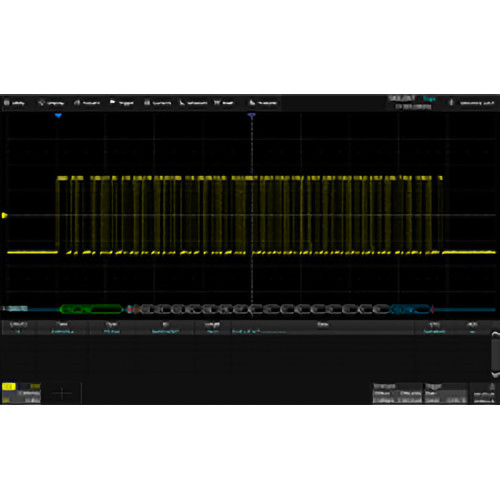Open the Display menu
This screenshot has height=500, width=500.
tap(51, 103)
